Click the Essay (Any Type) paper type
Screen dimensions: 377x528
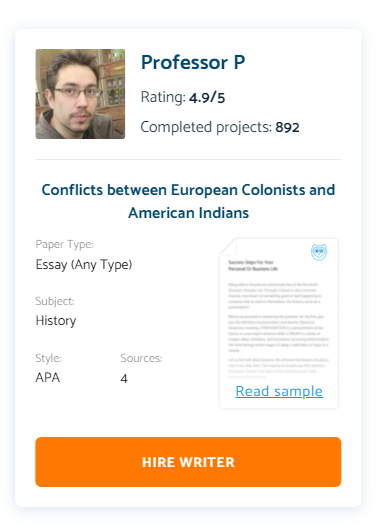tap(84, 264)
